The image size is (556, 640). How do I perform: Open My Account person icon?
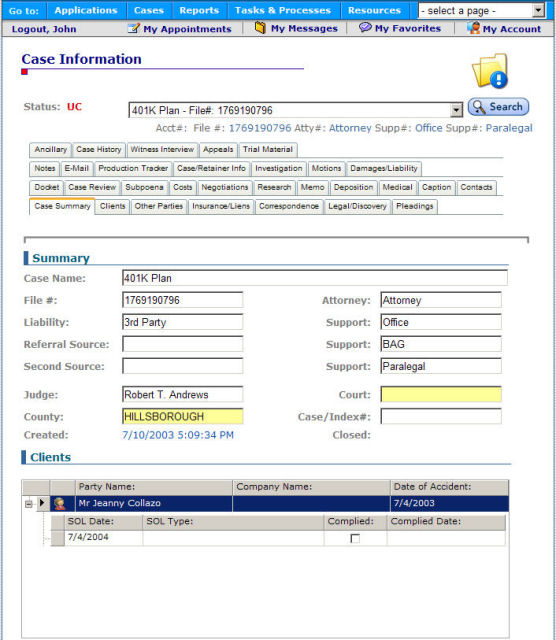[x=474, y=28]
